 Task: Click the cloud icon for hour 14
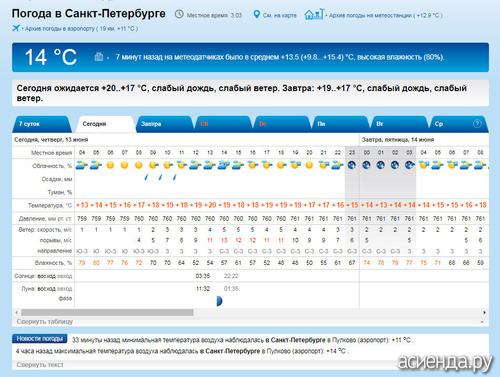point(224,165)
